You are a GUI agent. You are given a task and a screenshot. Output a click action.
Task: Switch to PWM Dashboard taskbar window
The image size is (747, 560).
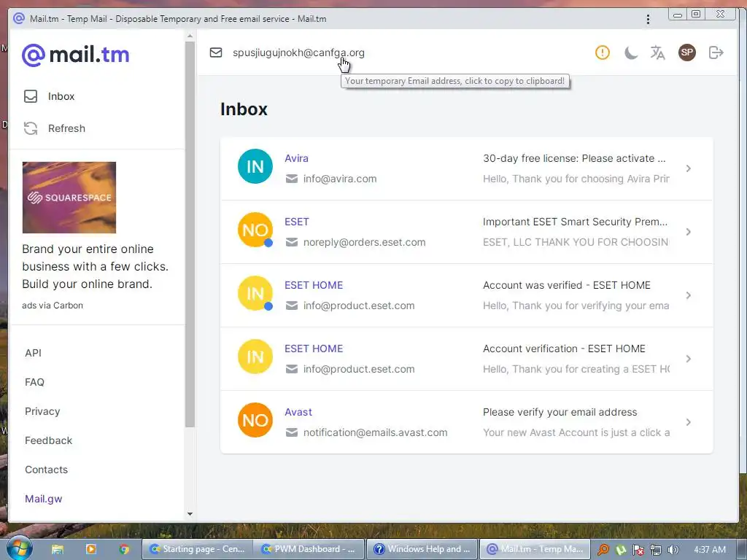(x=309, y=549)
